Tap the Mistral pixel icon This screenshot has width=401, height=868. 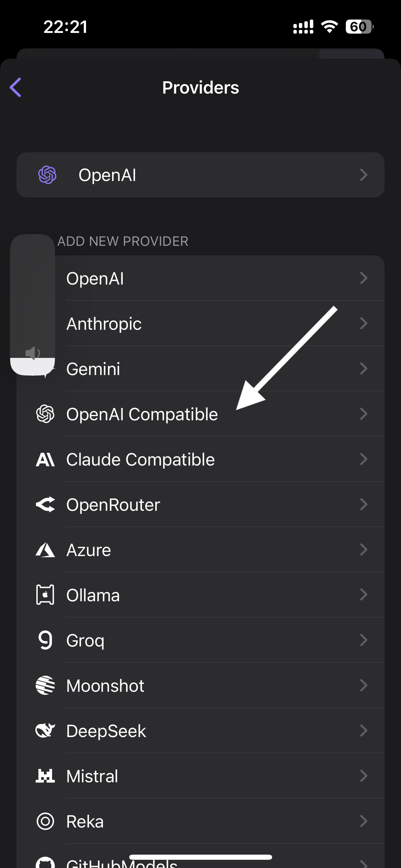click(x=45, y=776)
